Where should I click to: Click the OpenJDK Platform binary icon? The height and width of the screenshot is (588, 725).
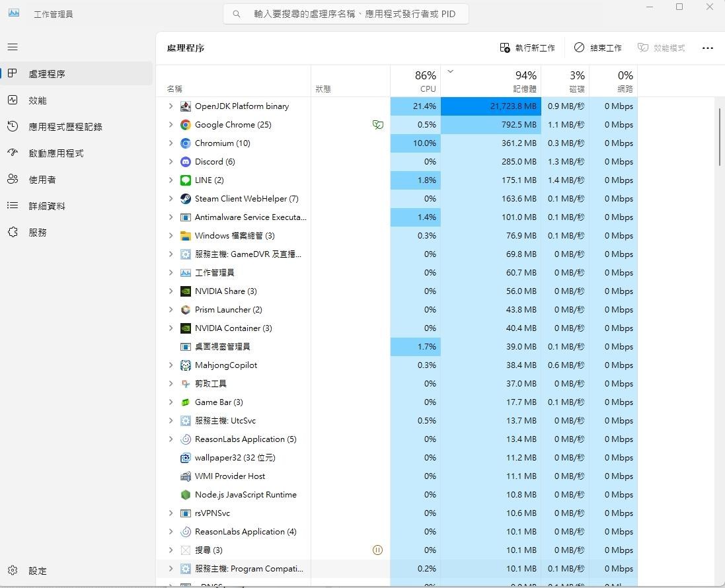tap(186, 106)
